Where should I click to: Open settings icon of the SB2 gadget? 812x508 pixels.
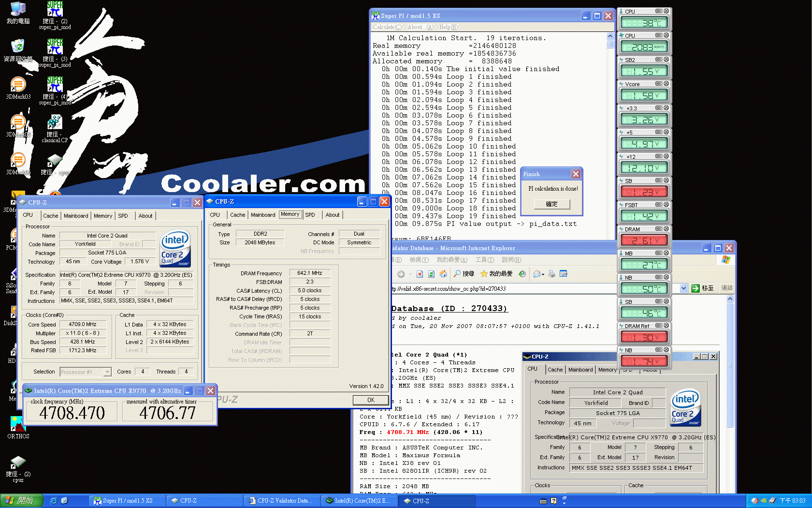pos(659,60)
